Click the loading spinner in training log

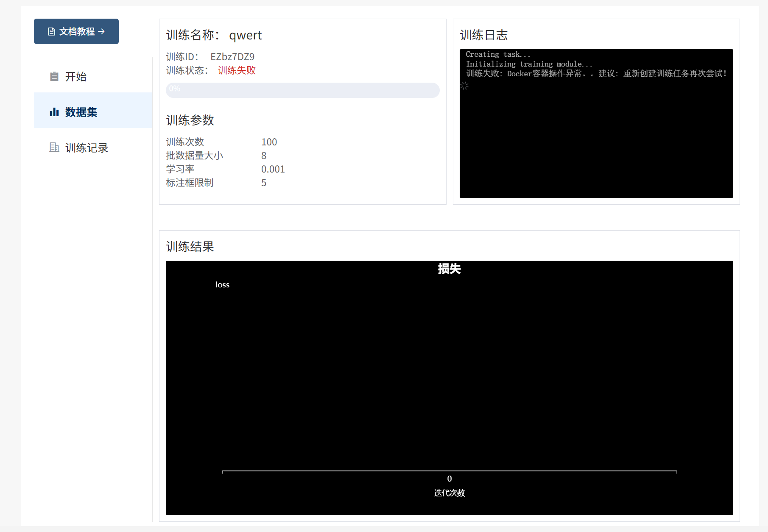(464, 86)
